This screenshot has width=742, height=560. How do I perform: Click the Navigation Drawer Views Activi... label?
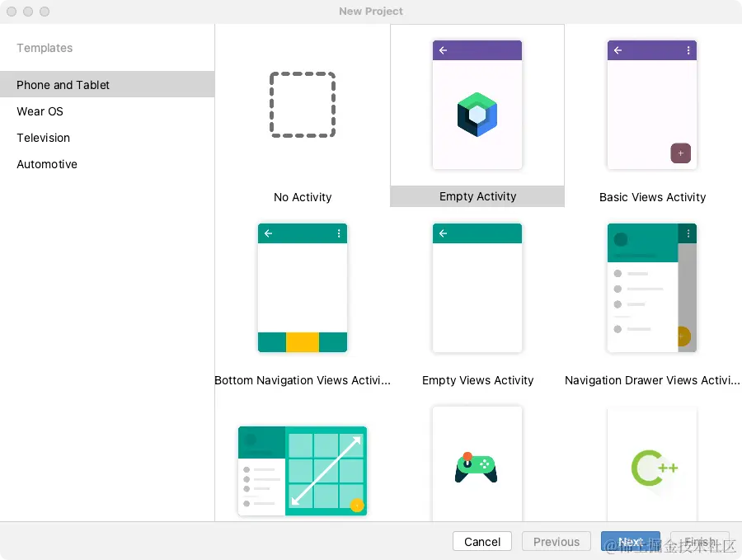click(652, 380)
